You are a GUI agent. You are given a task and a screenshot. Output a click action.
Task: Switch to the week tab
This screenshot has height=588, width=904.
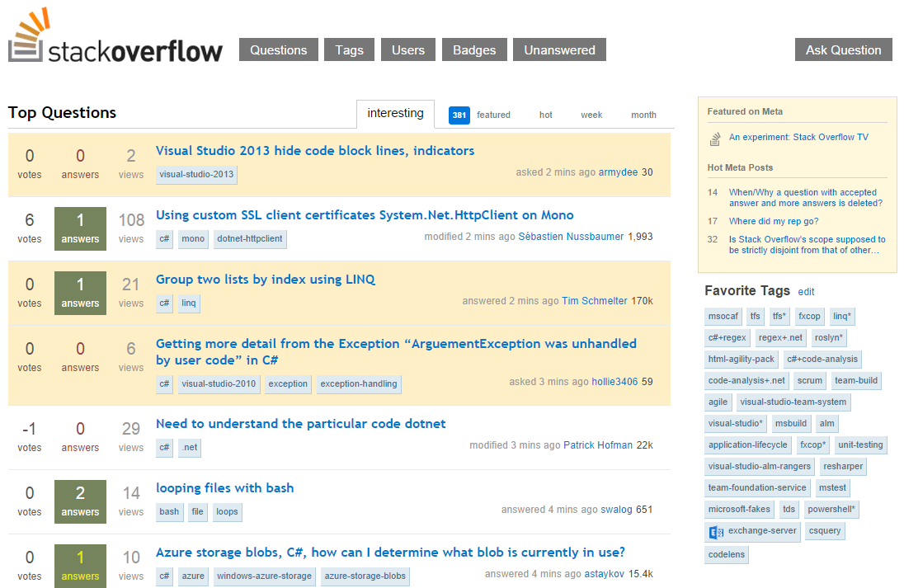pos(591,115)
